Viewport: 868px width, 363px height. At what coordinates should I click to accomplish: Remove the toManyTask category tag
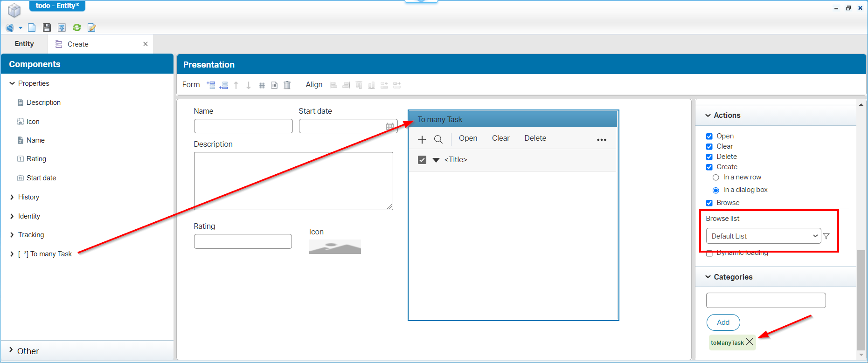click(750, 342)
